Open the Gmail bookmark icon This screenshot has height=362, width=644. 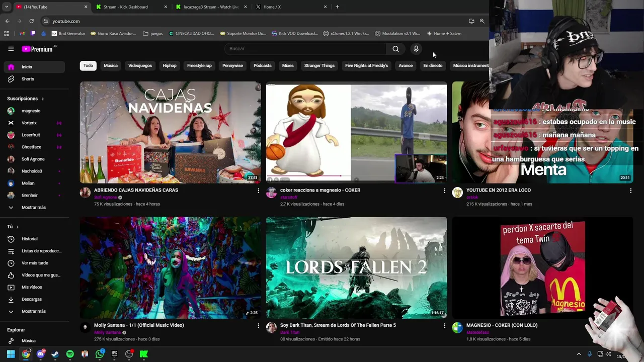(22, 34)
